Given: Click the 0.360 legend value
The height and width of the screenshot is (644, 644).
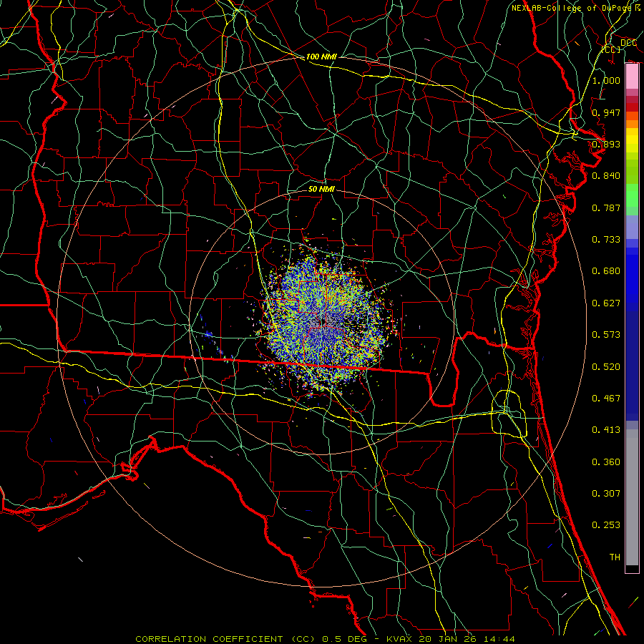Looking at the screenshot, I should coord(606,462).
